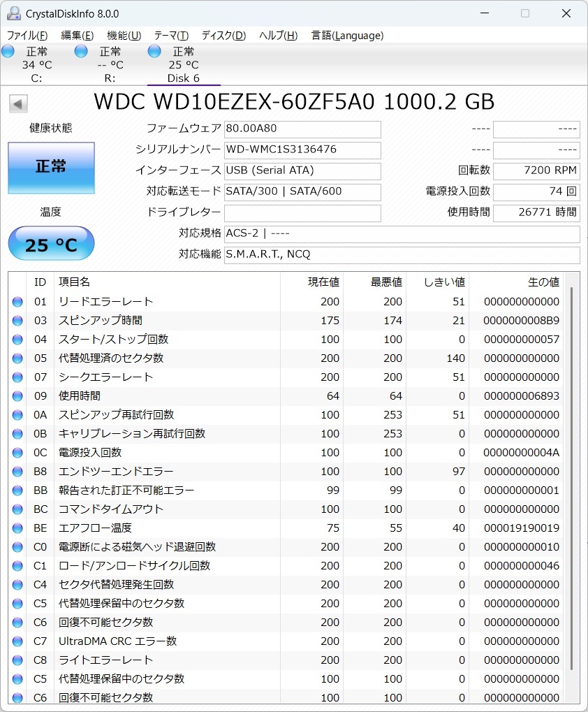This screenshot has height=712, width=588.
Task: Click the 現在値 column header
Action: (311, 282)
